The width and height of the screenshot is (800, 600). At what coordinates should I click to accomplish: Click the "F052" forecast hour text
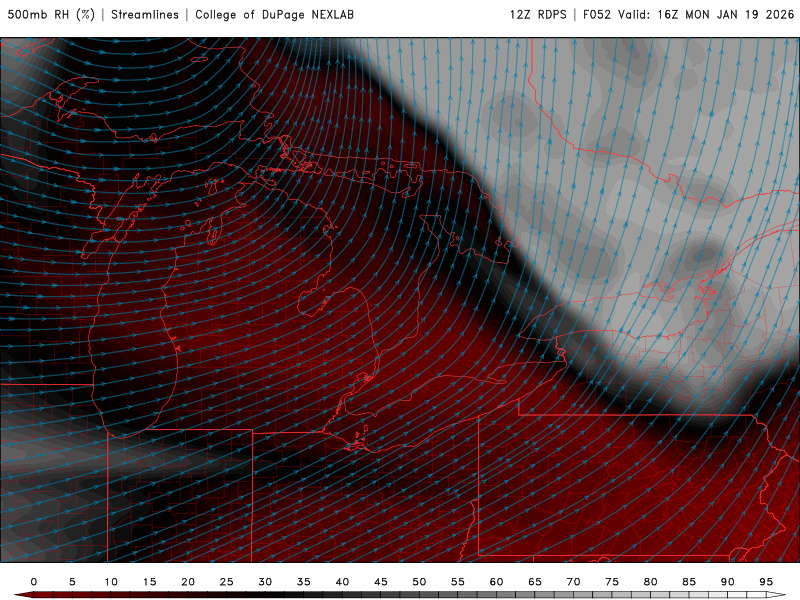[597, 15]
